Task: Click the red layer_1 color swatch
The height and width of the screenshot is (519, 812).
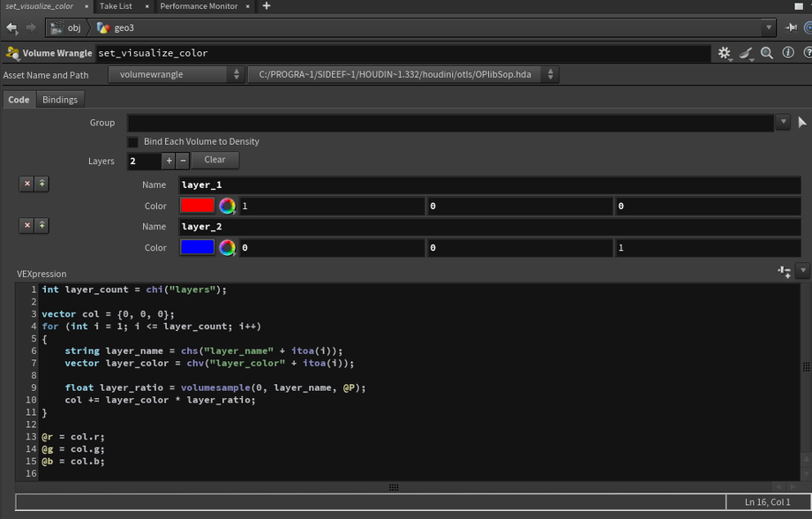Action: pos(197,206)
